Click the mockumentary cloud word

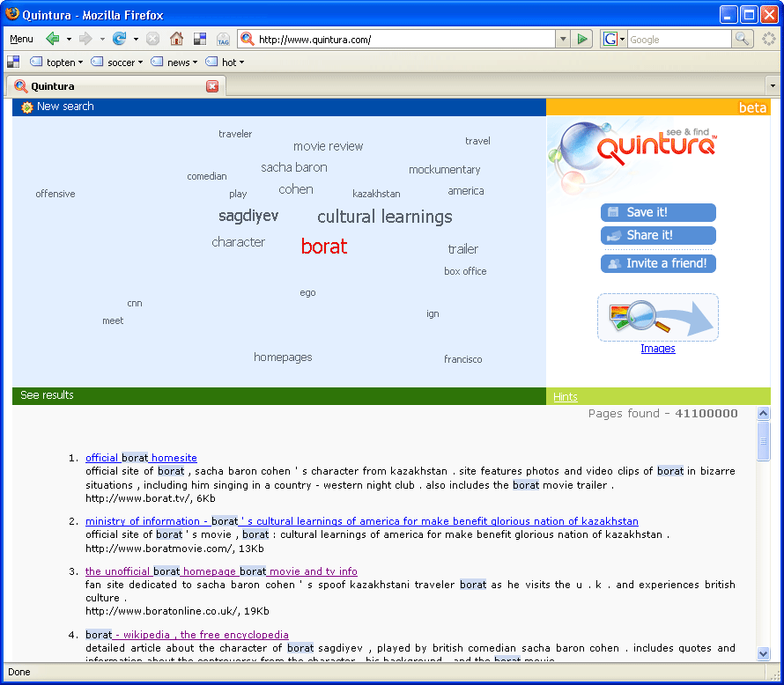[445, 170]
